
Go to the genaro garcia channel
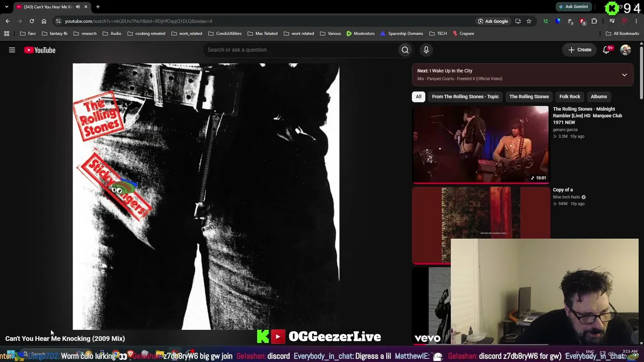coord(565,130)
